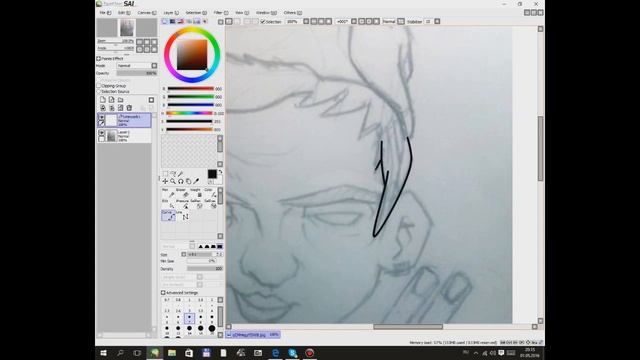The width and height of the screenshot is (640, 360).
Task: Create a new normal layer
Action: point(103,100)
